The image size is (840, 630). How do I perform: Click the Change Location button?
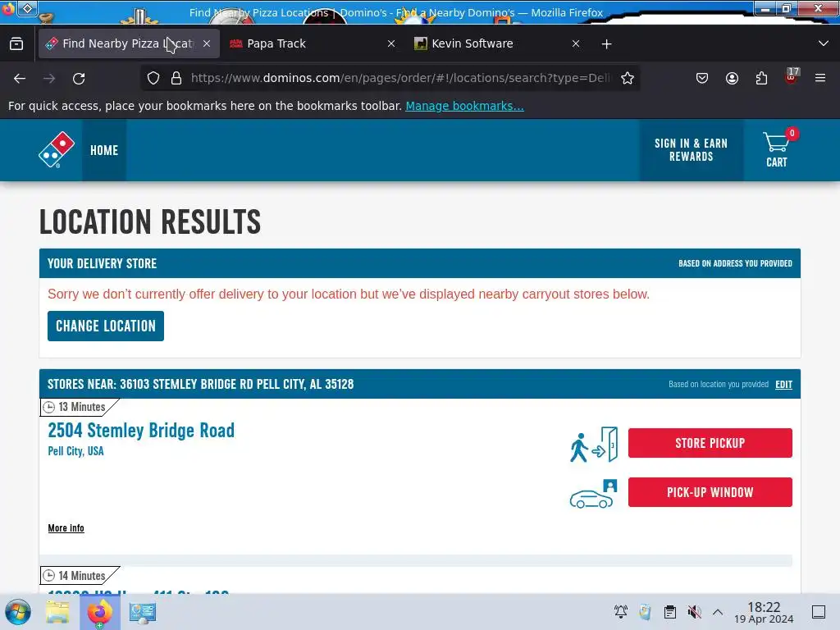[x=106, y=326]
